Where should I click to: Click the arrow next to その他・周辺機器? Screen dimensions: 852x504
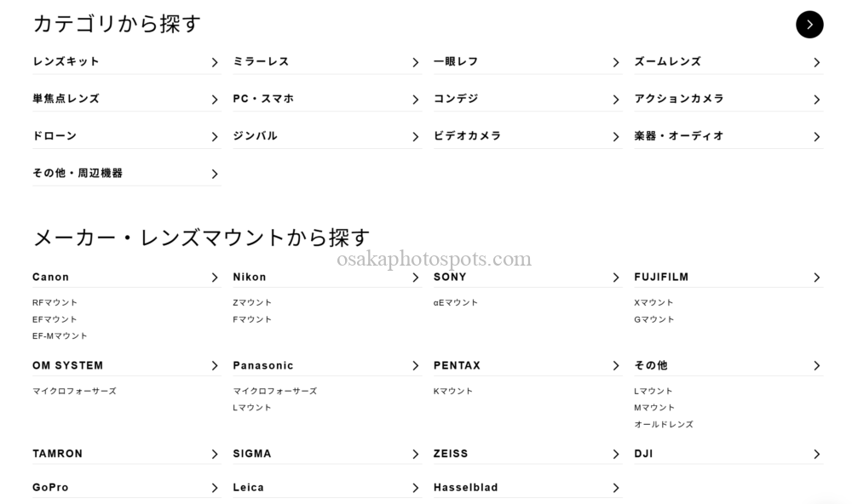pos(215,174)
